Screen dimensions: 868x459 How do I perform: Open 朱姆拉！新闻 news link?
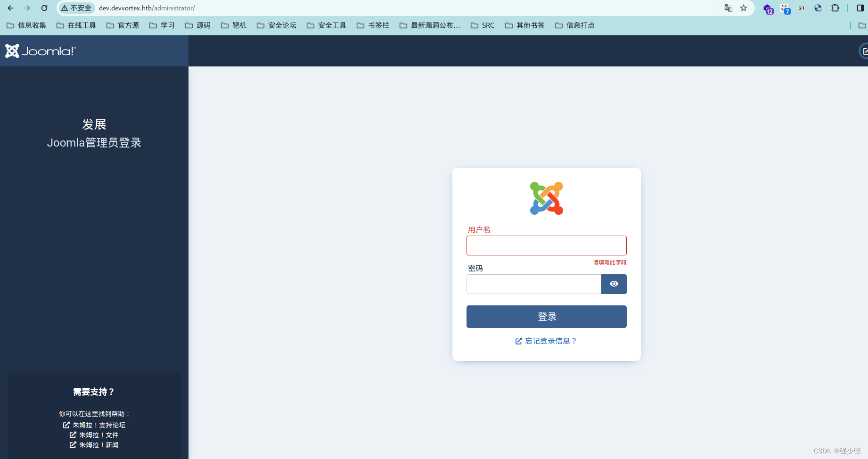[94, 445]
